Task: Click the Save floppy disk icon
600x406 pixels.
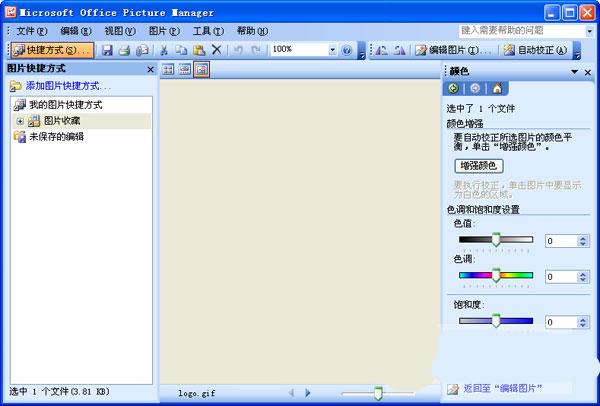Action: tap(107, 50)
